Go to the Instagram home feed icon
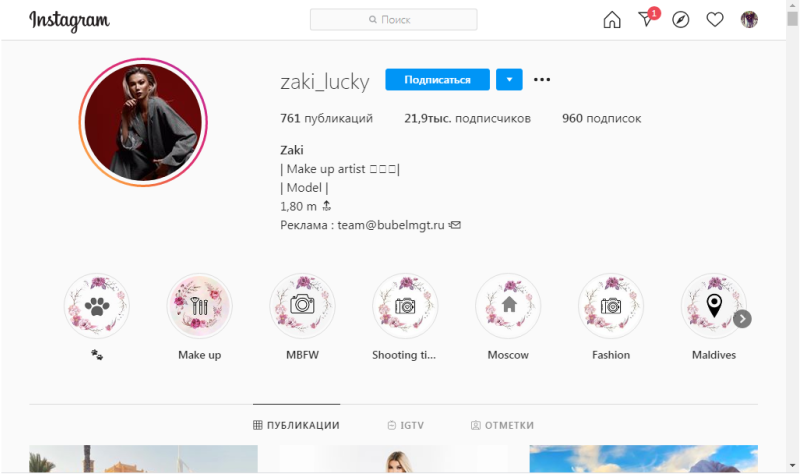 [612, 20]
